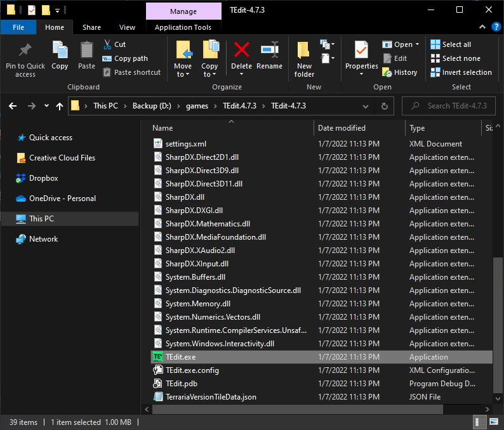Switch to large thumbnails view in status bar
504x430 pixels.
point(494,422)
